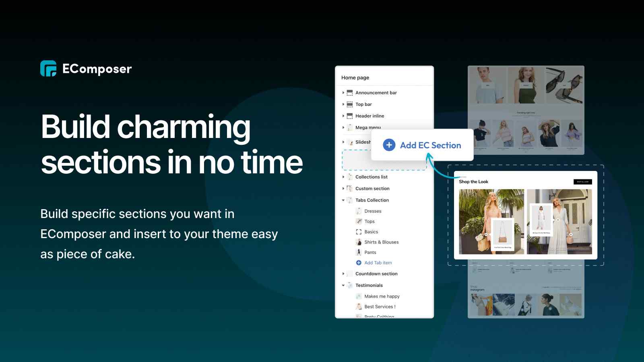Click the Announcement bar section icon

tap(350, 93)
